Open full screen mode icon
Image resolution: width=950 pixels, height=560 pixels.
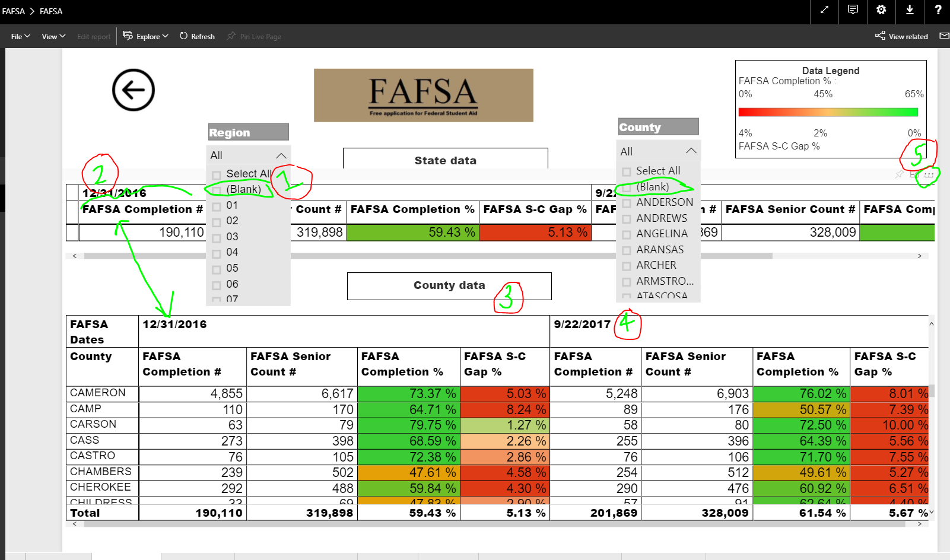824,9
